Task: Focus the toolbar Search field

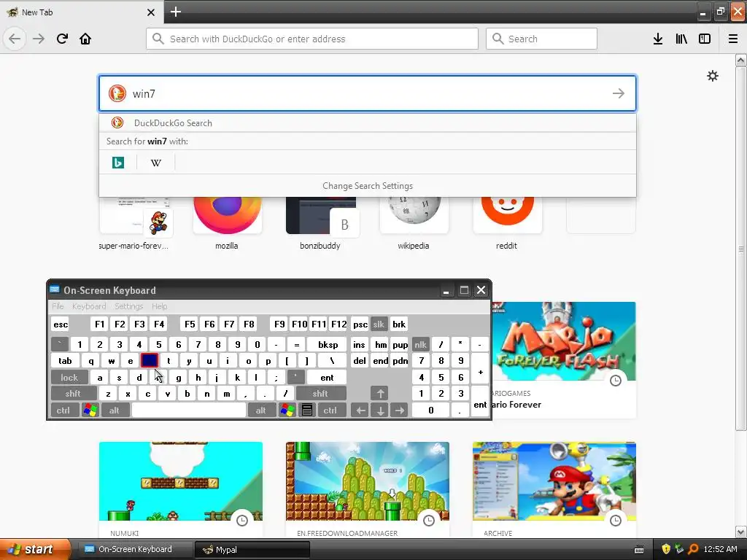Action: click(541, 39)
